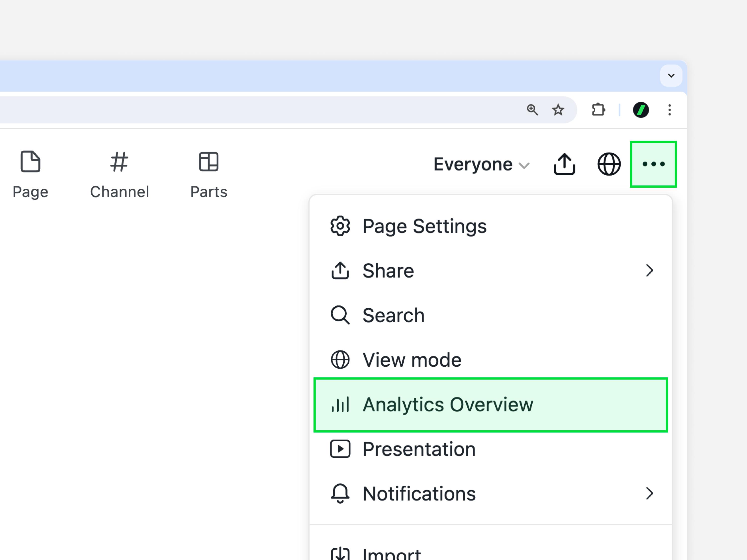Select the Page icon in the toolbar
This screenshot has height=560, width=747.
[30, 162]
